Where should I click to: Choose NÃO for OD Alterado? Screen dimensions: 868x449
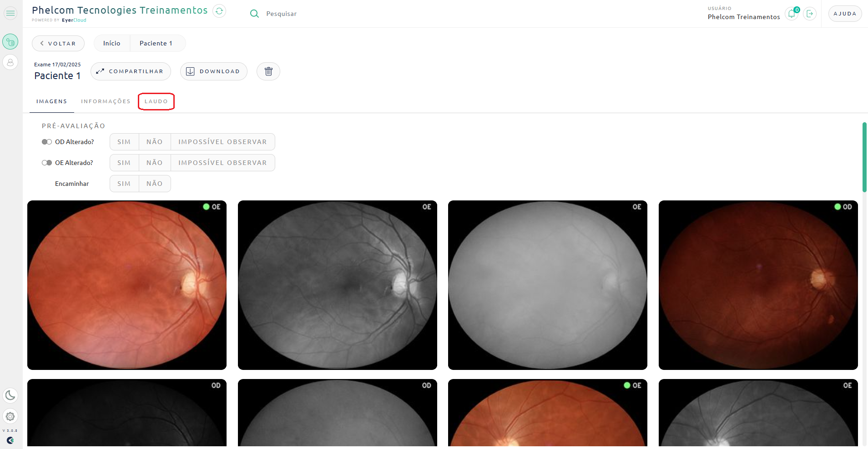tap(155, 142)
